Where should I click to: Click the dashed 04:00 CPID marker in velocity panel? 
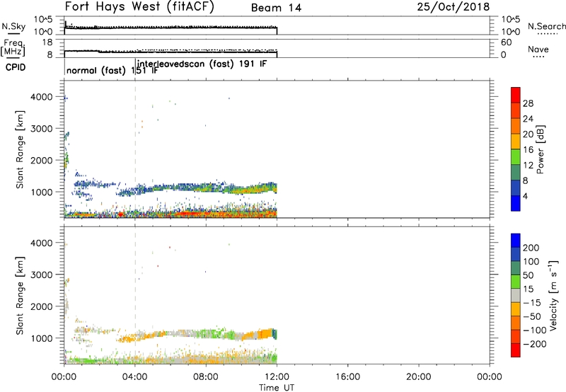pyautogui.click(x=135, y=295)
